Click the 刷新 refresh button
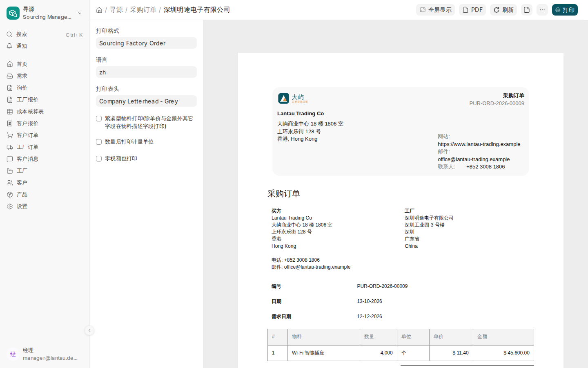588x368 pixels. 503,10
